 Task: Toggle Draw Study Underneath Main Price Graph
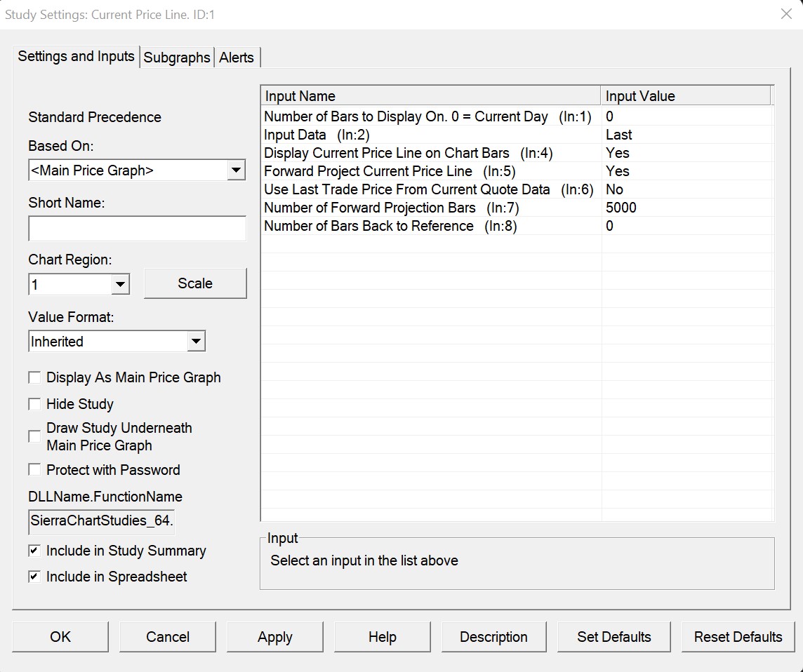click(x=34, y=436)
